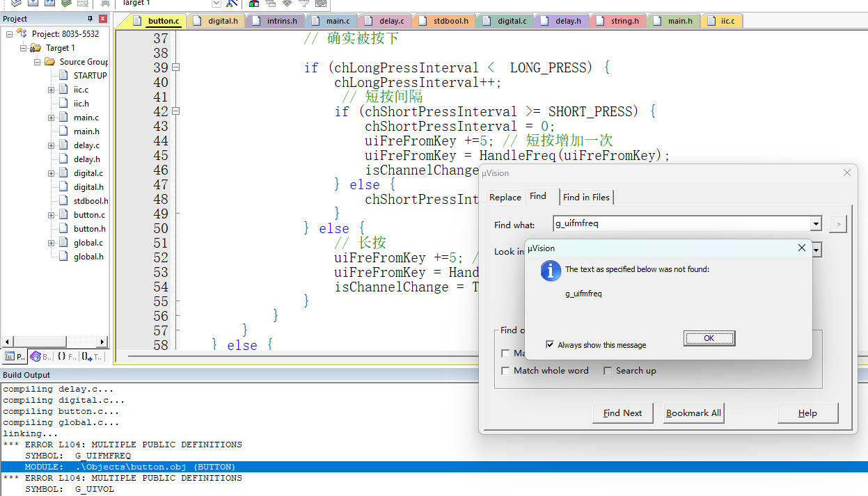The width and height of the screenshot is (868, 496).
Task: Open the Find what history dropdown
Action: (x=816, y=224)
